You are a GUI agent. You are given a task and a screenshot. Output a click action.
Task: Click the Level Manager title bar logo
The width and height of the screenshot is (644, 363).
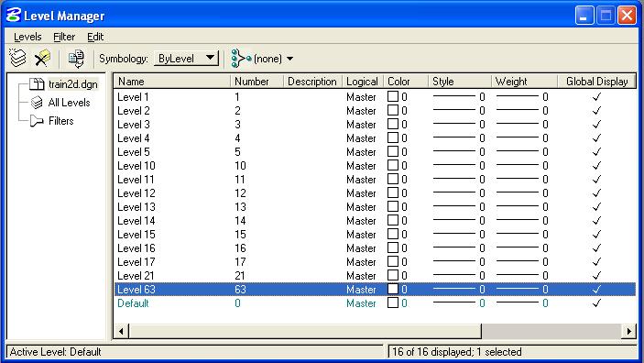(13, 16)
